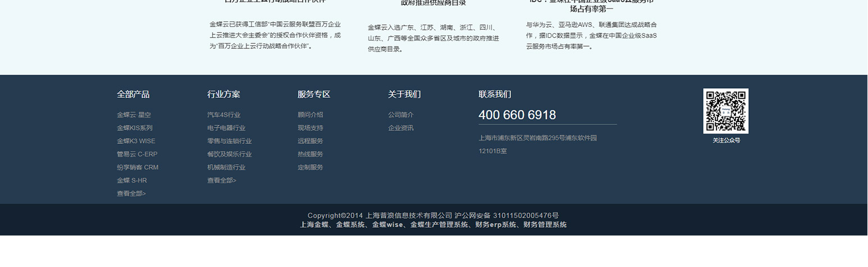Screen dimensions: 868x267
Task: Open the 金蝶云·星空 product link
Action: click(134, 115)
